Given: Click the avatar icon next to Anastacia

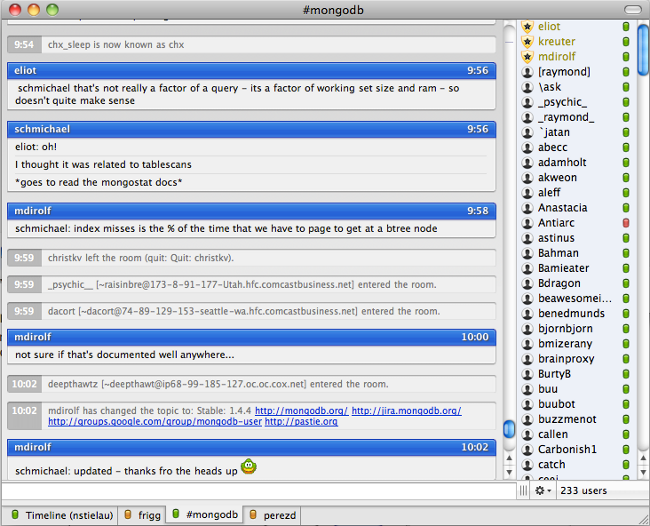Looking at the screenshot, I should click(x=527, y=208).
